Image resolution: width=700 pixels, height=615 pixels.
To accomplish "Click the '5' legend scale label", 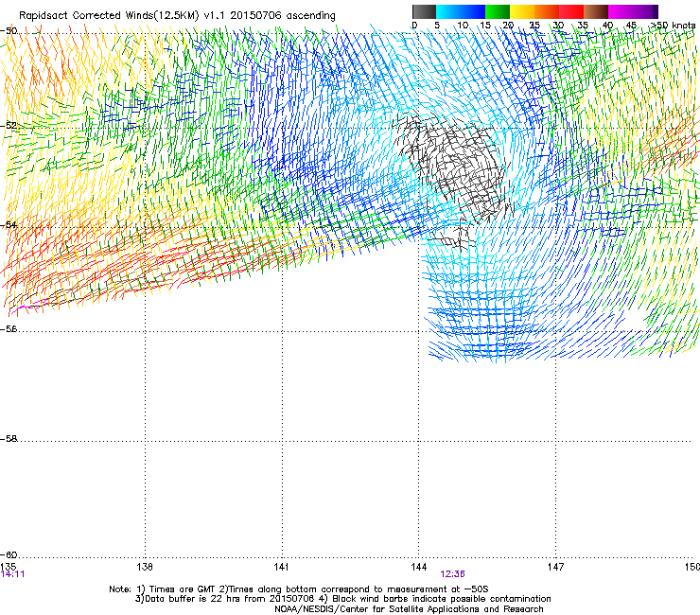I will coord(437,26).
